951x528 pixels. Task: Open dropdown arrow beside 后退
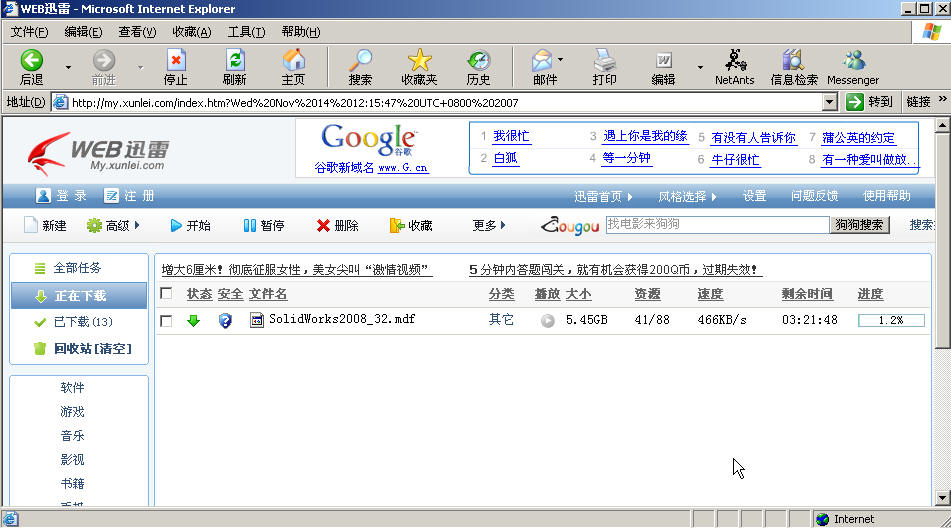pos(68,67)
